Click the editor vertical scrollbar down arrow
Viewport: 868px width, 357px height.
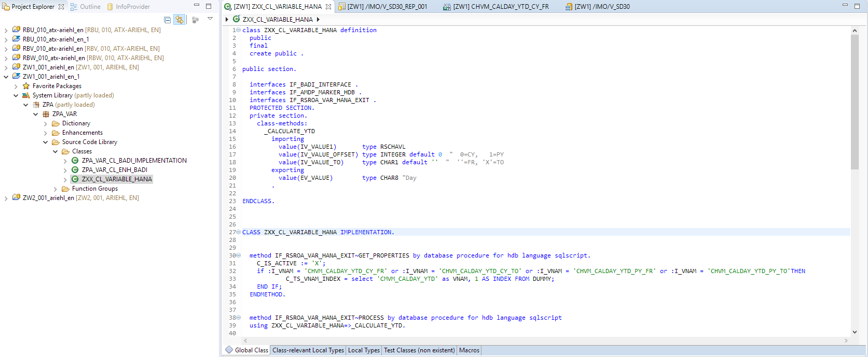click(x=855, y=332)
